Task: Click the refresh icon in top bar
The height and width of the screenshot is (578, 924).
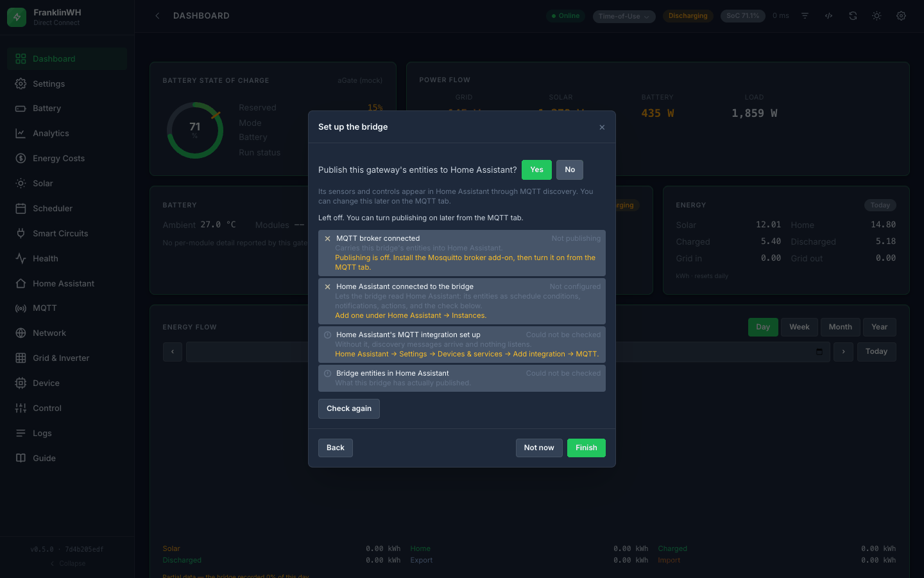Action: coord(853,16)
